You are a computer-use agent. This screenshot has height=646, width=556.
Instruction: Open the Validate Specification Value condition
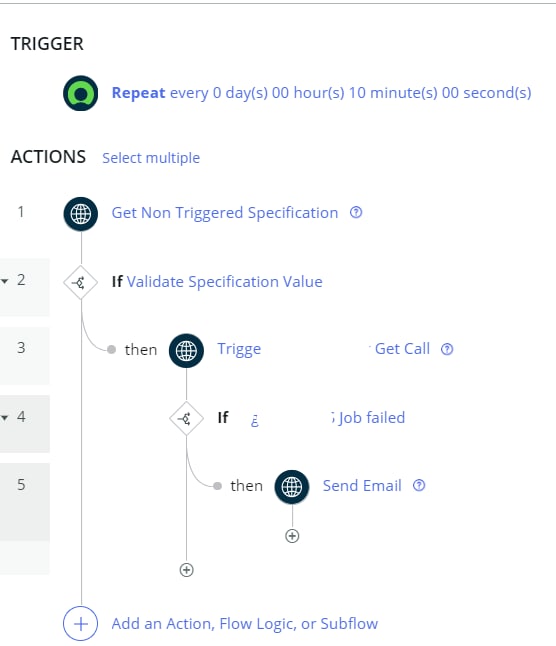[224, 282]
